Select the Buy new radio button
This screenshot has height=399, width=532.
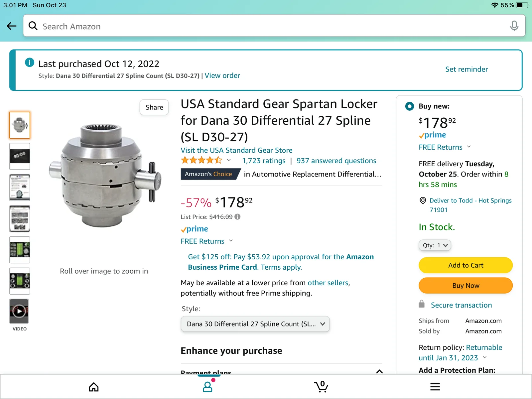pyautogui.click(x=410, y=106)
